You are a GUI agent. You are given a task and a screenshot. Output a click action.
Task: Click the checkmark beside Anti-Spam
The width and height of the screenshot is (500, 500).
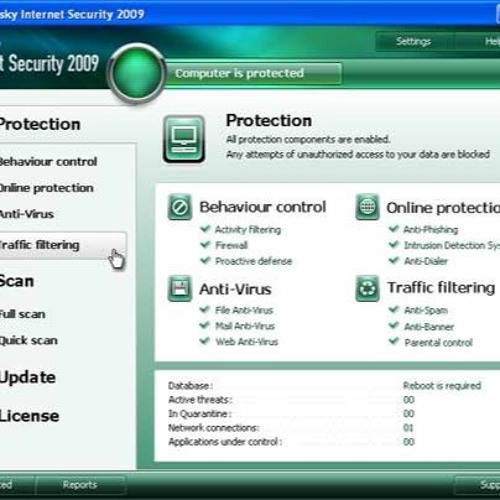pyautogui.click(x=394, y=310)
